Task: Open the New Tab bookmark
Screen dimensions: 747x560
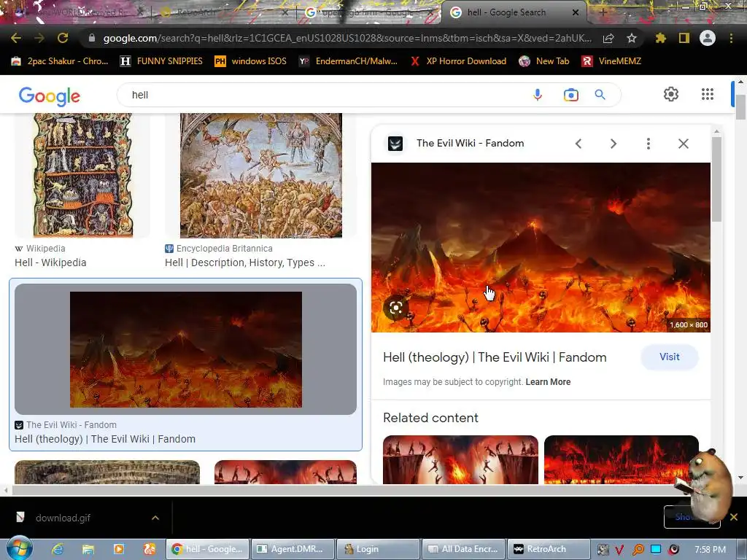Action: pyautogui.click(x=544, y=61)
